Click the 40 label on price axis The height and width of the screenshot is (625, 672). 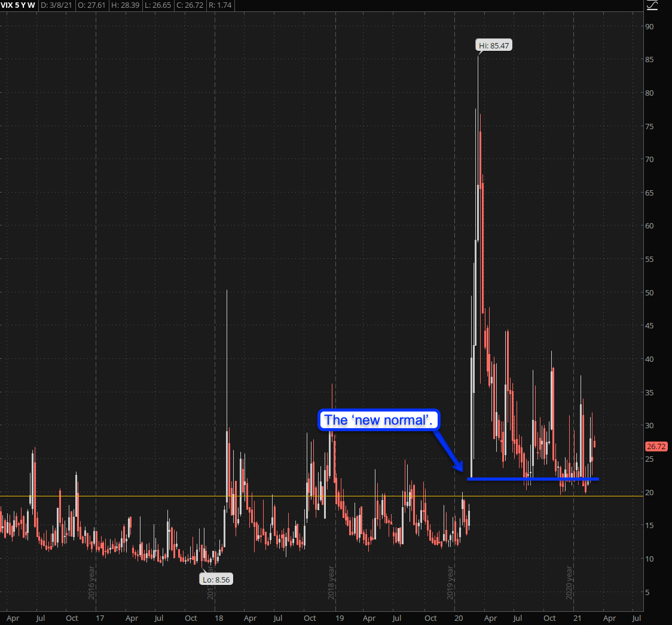(650, 359)
